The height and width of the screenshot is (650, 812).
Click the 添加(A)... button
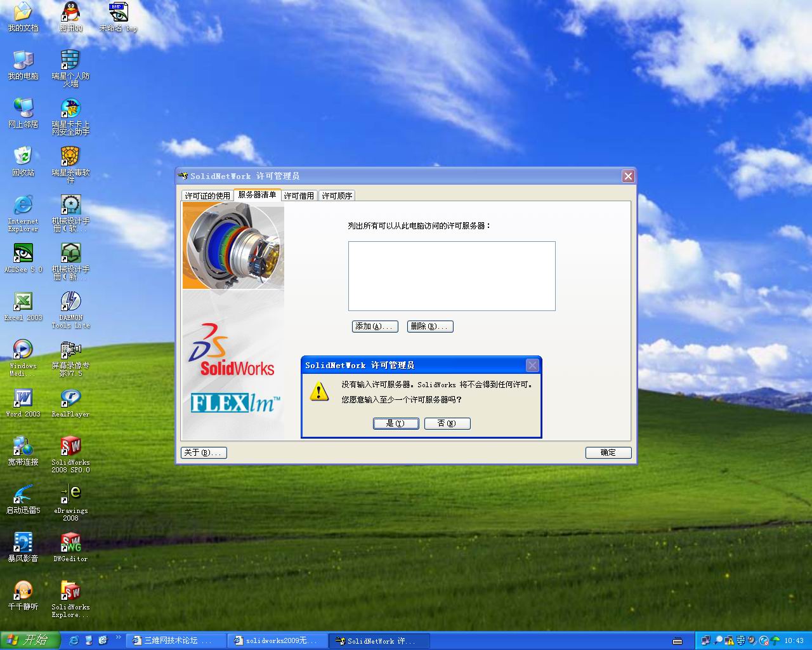(x=375, y=326)
